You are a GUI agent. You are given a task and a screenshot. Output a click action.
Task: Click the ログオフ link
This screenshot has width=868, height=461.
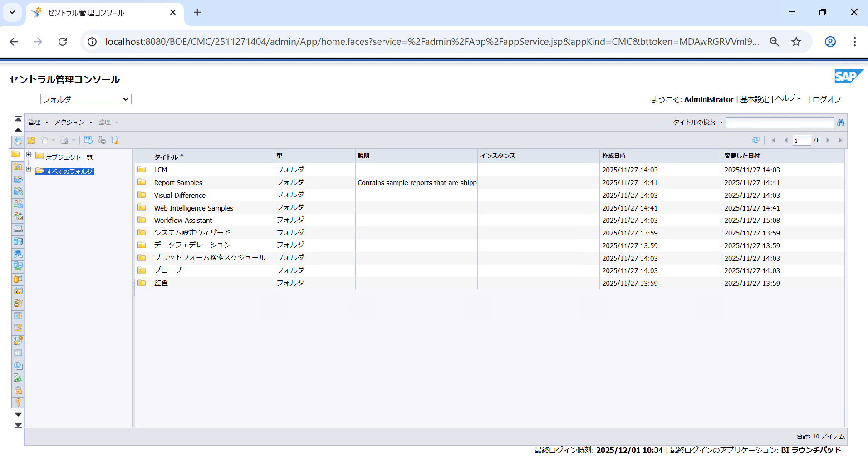[827, 99]
